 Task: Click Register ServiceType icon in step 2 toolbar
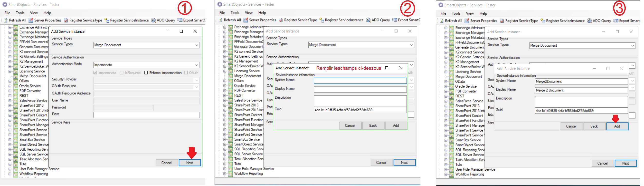pos(281,20)
